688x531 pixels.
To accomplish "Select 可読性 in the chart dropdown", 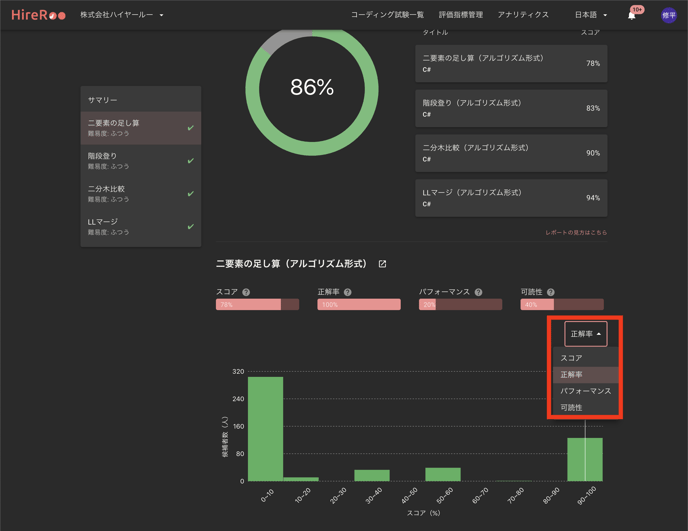I will (x=586, y=407).
